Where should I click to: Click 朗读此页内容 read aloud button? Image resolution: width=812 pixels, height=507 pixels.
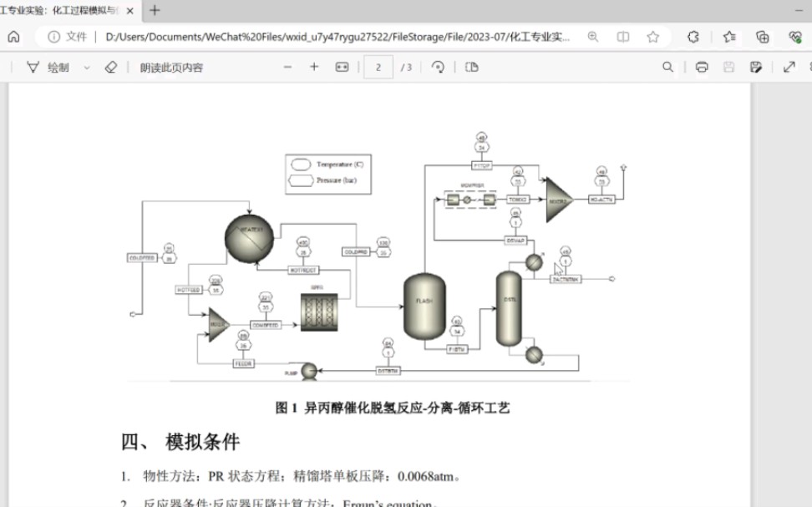point(171,68)
